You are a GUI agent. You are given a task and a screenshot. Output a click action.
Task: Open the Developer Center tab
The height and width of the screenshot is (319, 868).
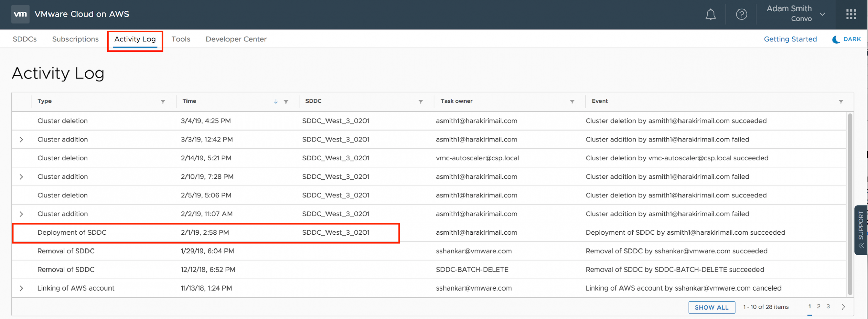pos(236,39)
